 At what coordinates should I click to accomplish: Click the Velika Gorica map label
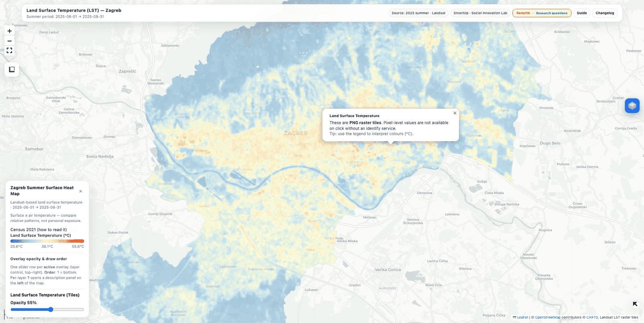(388, 270)
